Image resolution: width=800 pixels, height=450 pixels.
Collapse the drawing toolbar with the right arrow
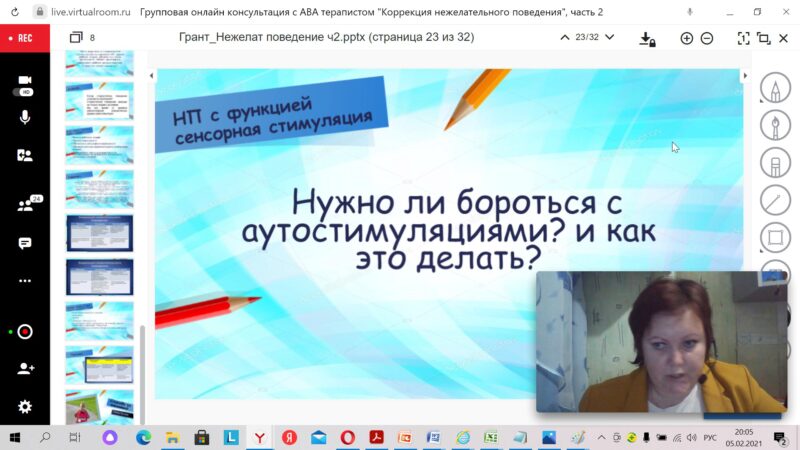745,76
